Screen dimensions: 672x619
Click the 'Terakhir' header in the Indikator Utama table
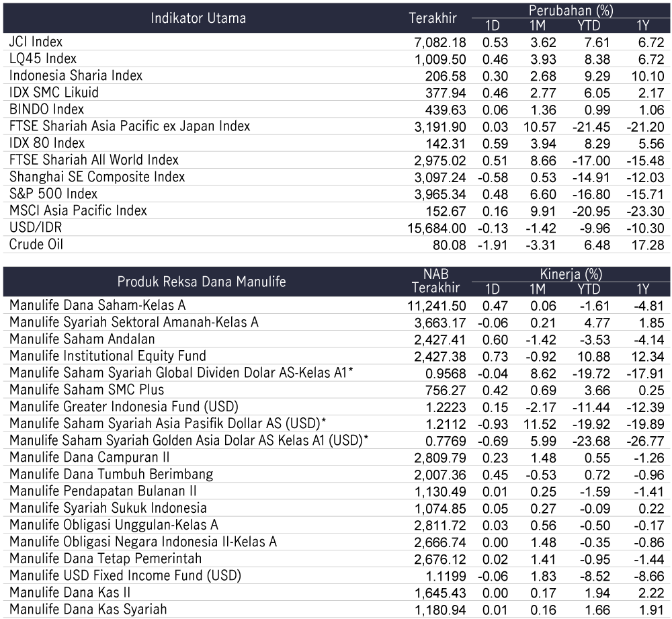pyautogui.click(x=433, y=18)
